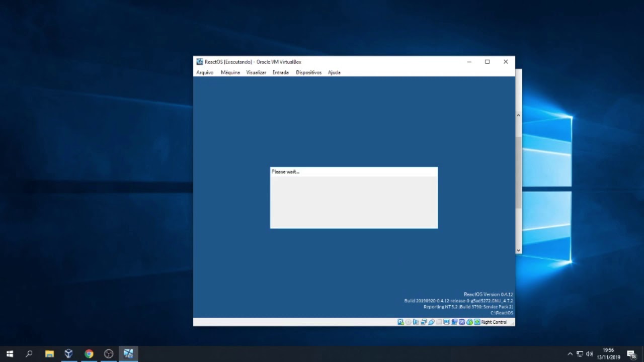Close the ReactOS VirtualBox window
The height and width of the screenshot is (362, 644).
pyautogui.click(x=506, y=62)
